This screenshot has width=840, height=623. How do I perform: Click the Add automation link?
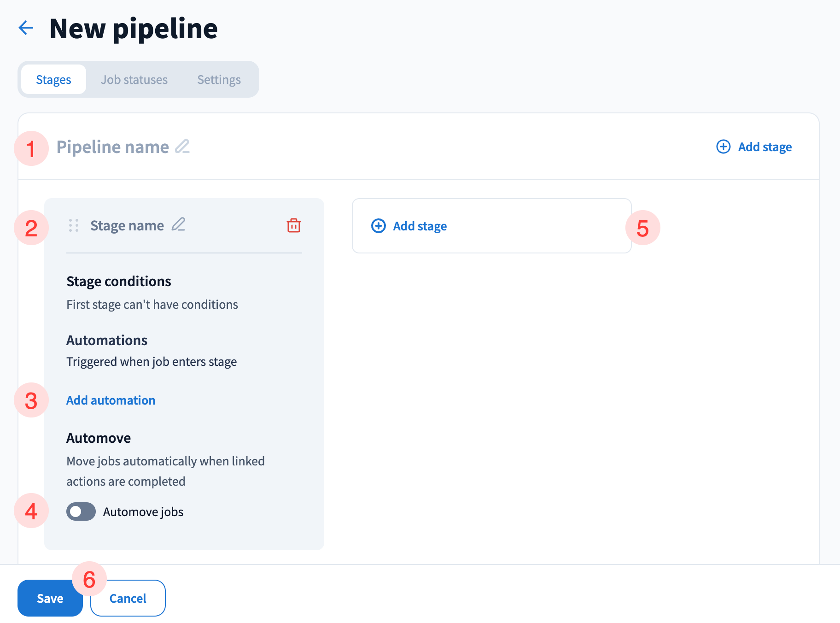coord(111,400)
